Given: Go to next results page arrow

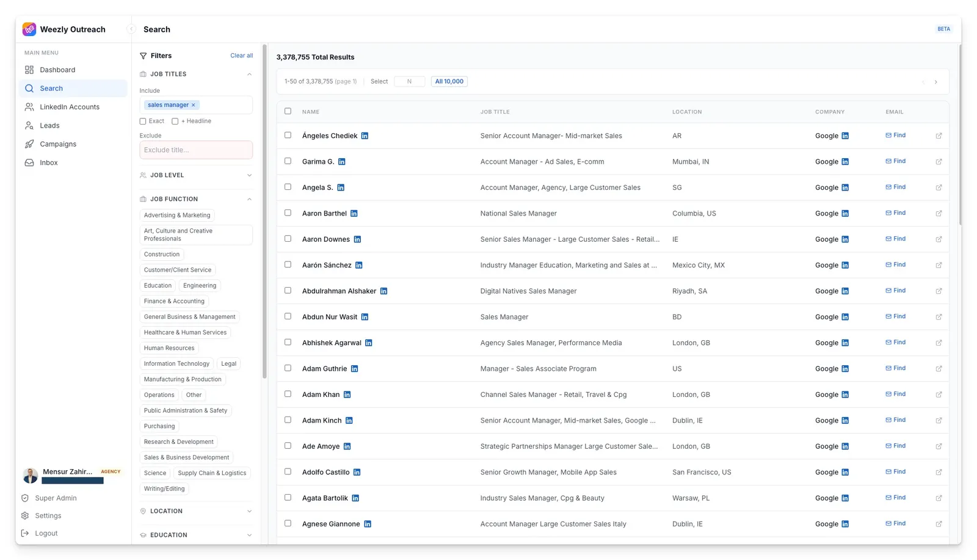Looking at the screenshot, I should point(935,82).
